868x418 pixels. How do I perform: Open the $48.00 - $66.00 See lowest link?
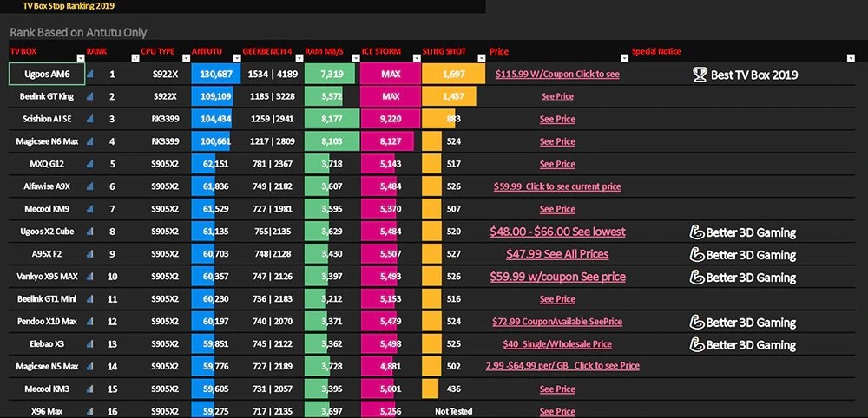tap(557, 232)
